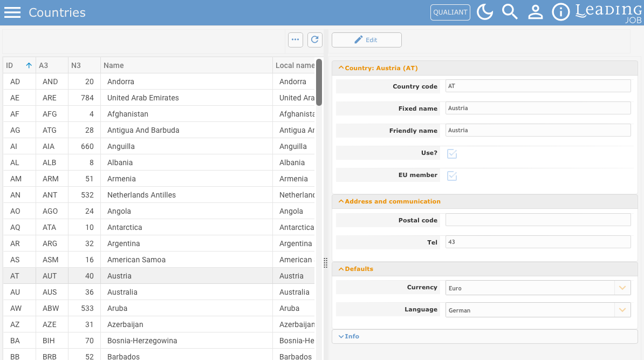Sort by N3 column header

(x=84, y=65)
